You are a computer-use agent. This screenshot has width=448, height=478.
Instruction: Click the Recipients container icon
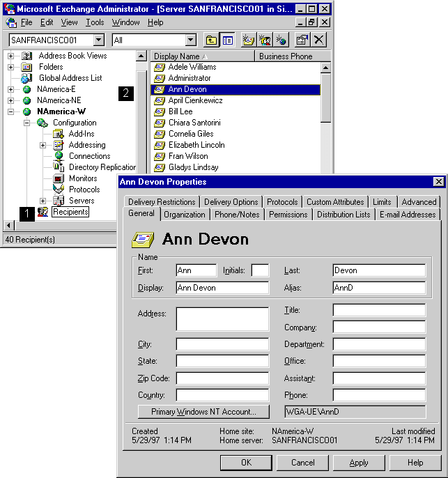pyautogui.click(x=43, y=212)
